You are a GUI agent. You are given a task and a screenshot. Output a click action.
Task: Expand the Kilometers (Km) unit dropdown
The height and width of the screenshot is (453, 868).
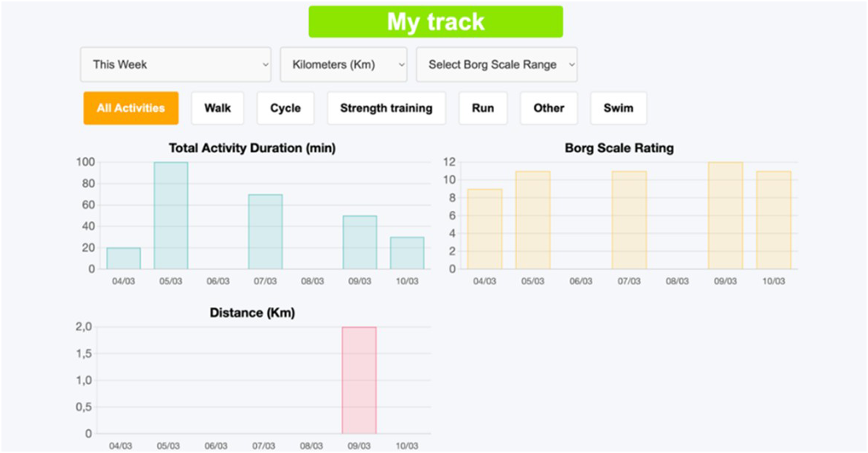344,64
